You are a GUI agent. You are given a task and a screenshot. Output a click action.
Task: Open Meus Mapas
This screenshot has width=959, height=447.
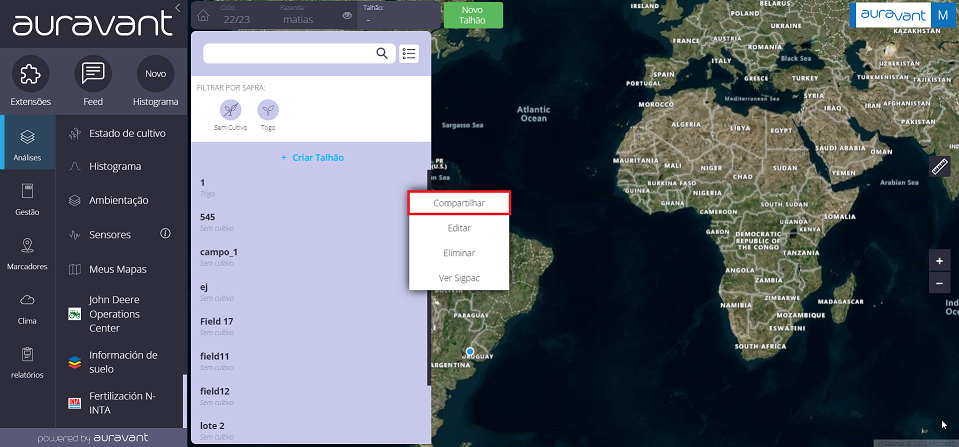click(x=120, y=269)
